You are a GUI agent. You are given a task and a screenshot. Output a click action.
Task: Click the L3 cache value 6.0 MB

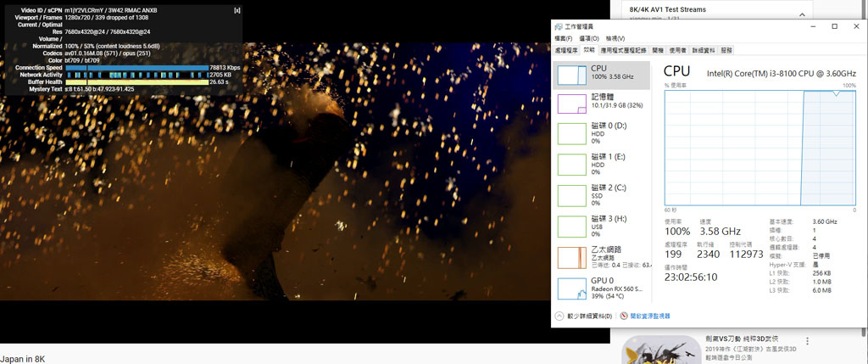point(821,290)
